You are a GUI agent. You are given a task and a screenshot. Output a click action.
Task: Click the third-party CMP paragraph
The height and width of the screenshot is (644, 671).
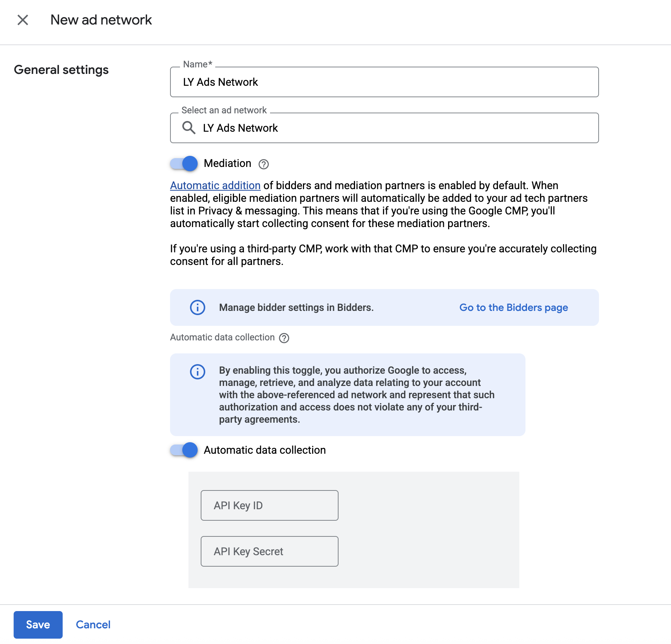(x=383, y=255)
